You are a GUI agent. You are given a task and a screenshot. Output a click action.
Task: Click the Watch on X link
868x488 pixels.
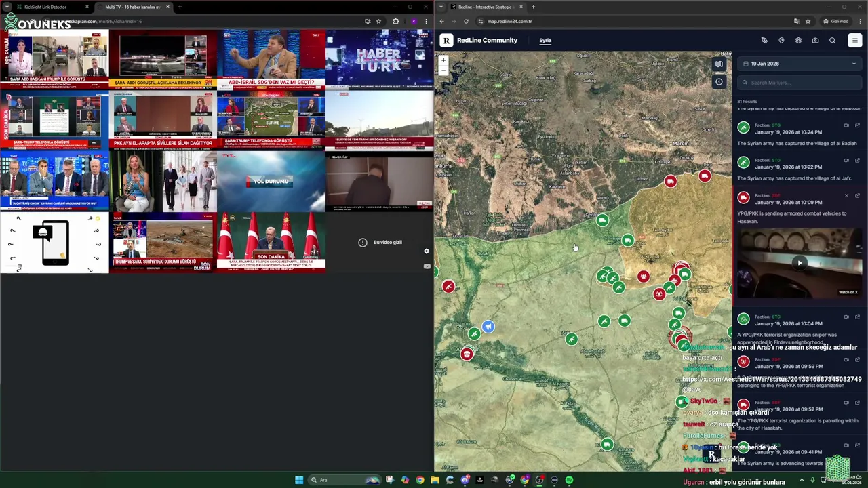[848, 292]
